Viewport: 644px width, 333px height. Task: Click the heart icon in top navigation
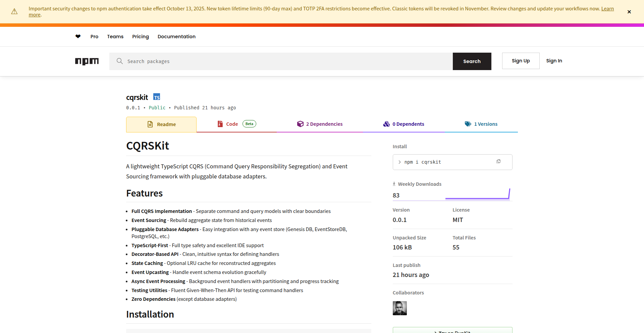pyautogui.click(x=78, y=37)
